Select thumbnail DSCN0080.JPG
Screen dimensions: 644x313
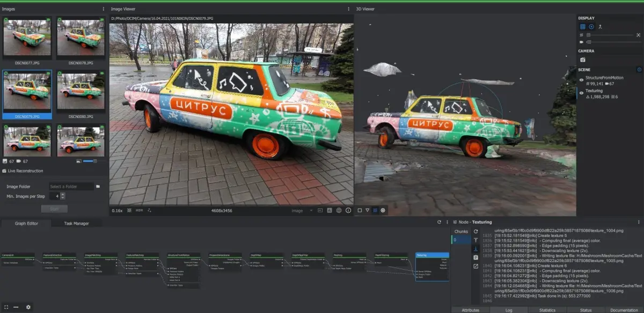[80, 95]
